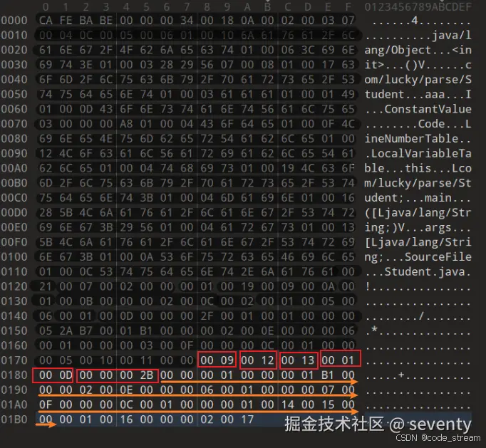Select the row offset label 0100
This screenshot has height=448, width=486.
coord(14,257)
